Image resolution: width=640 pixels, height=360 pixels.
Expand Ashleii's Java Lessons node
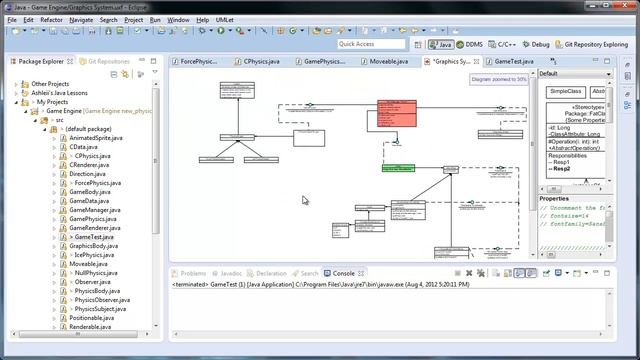[x=16, y=93]
